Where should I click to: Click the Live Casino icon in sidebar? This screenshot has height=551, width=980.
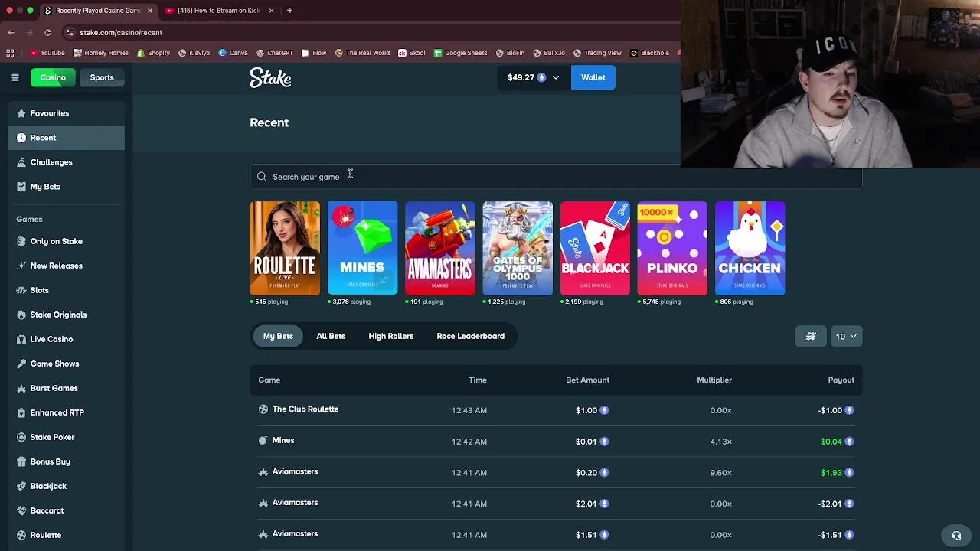(21, 339)
